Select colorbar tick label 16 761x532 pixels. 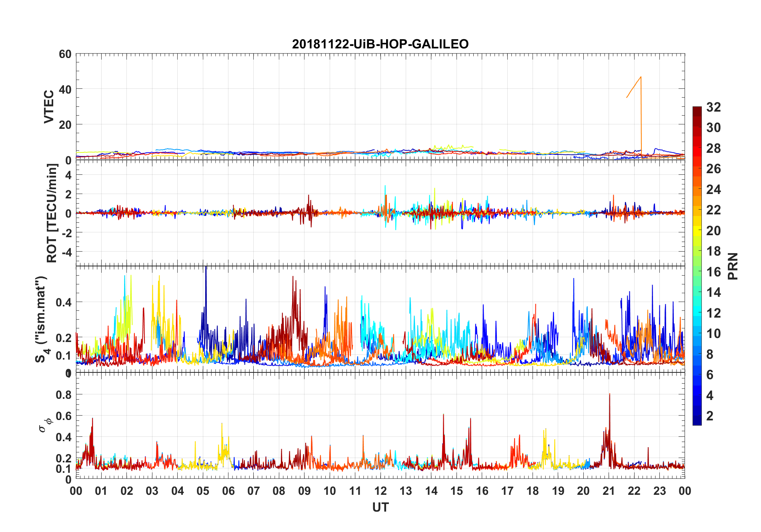pos(714,272)
